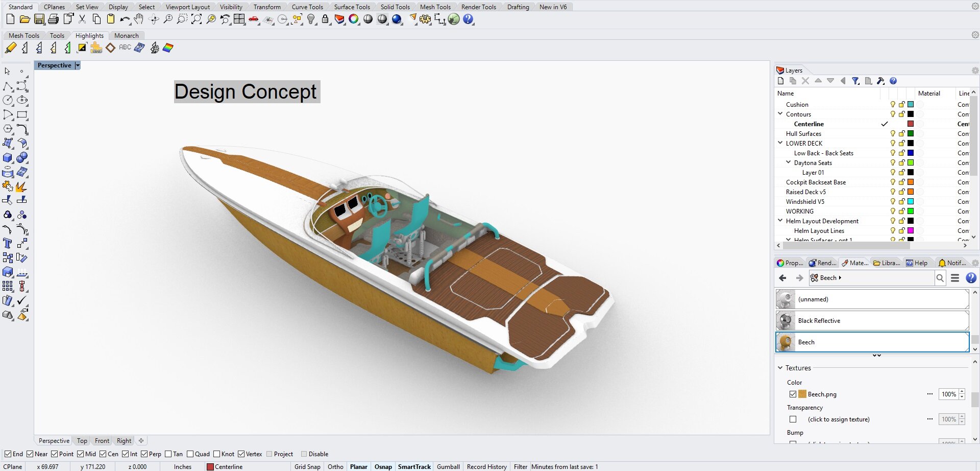Toggle Gumball in status bar
980x471 pixels.
[448, 467]
